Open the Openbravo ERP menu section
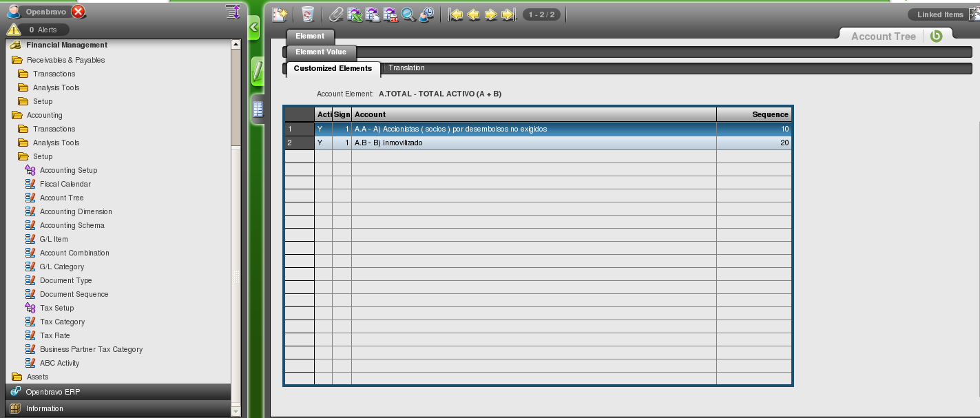Viewport: 980px width, 418px height. [x=118, y=392]
